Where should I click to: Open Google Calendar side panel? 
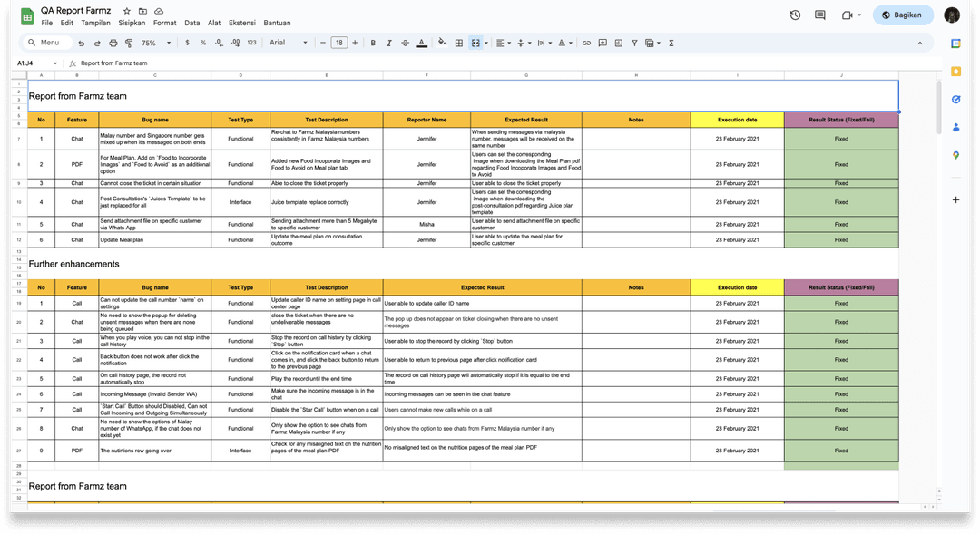955,44
